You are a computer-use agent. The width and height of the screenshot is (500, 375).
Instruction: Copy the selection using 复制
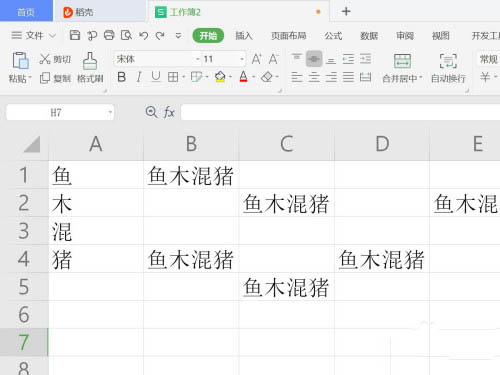tap(55, 78)
